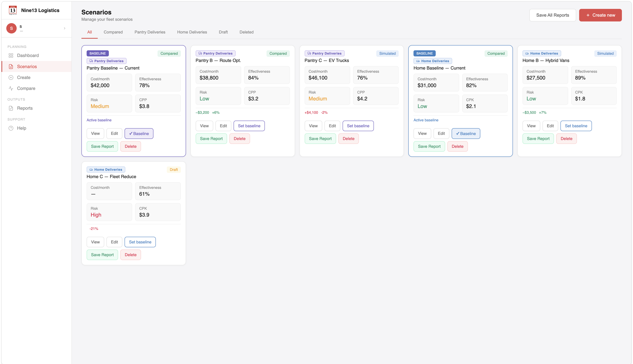The image size is (633, 364).
Task: Save Report for Pantry Baseline — Current
Action: click(x=102, y=146)
